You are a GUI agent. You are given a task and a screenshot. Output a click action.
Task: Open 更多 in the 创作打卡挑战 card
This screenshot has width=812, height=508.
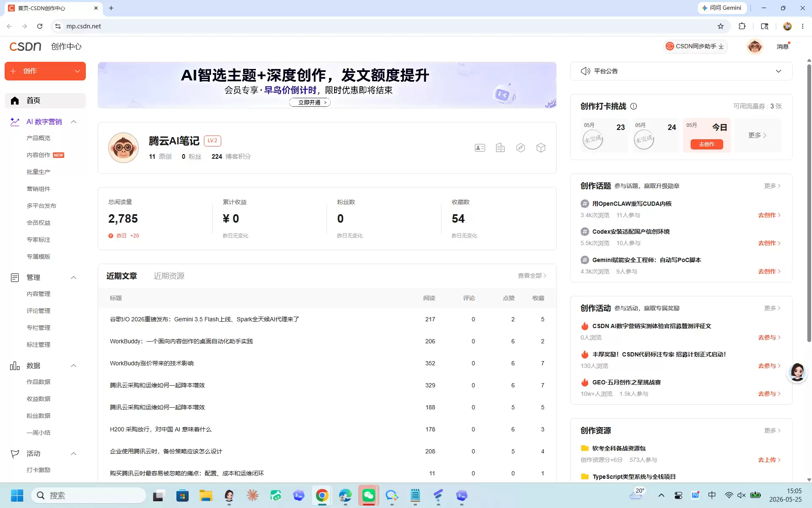757,135
